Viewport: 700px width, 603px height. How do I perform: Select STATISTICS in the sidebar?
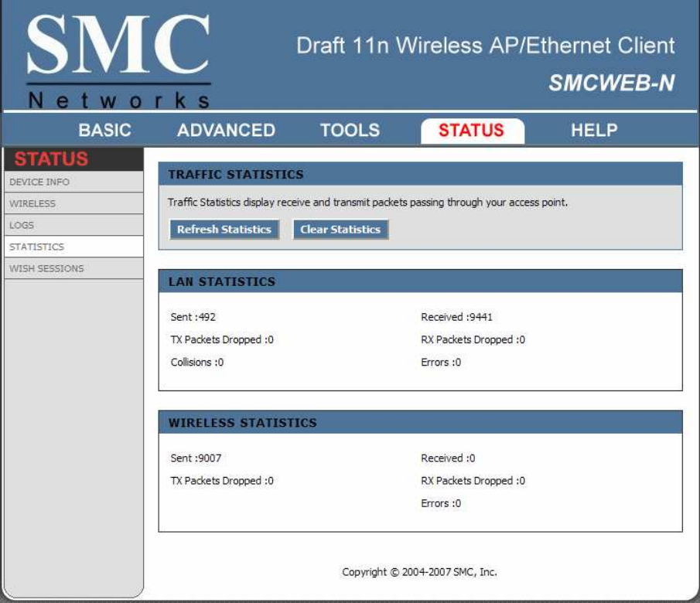[x=73, y=247]
